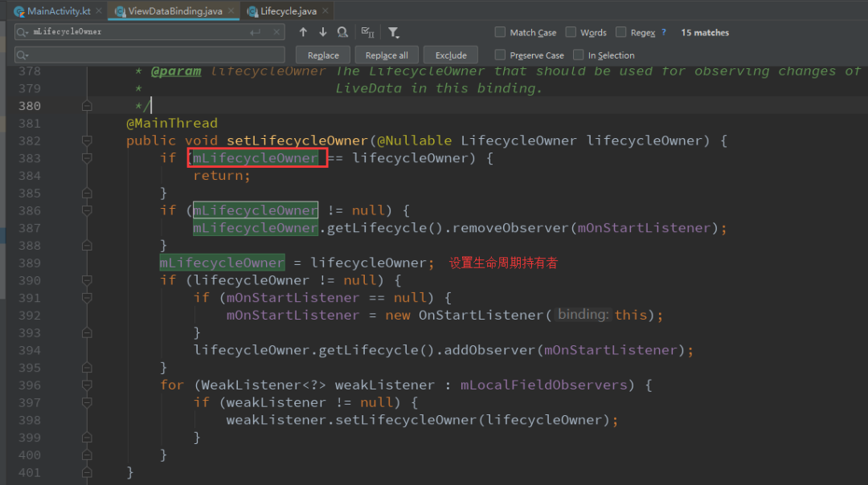
Task: Close the Lifecycle.java tab
Action: point(325,10)
